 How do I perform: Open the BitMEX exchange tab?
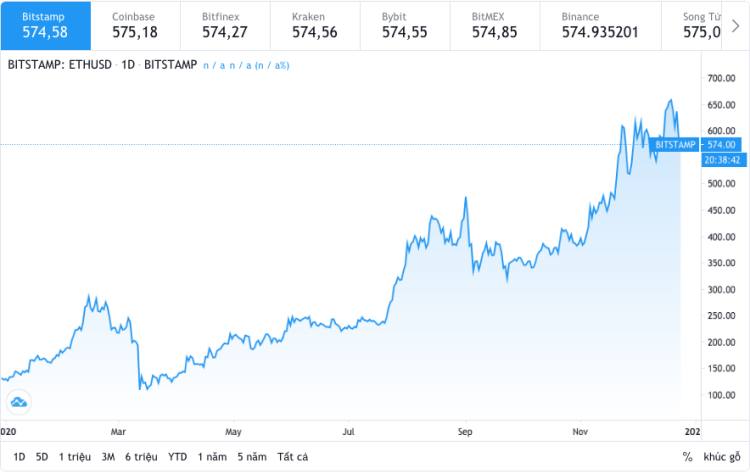(x=495, y=25)
